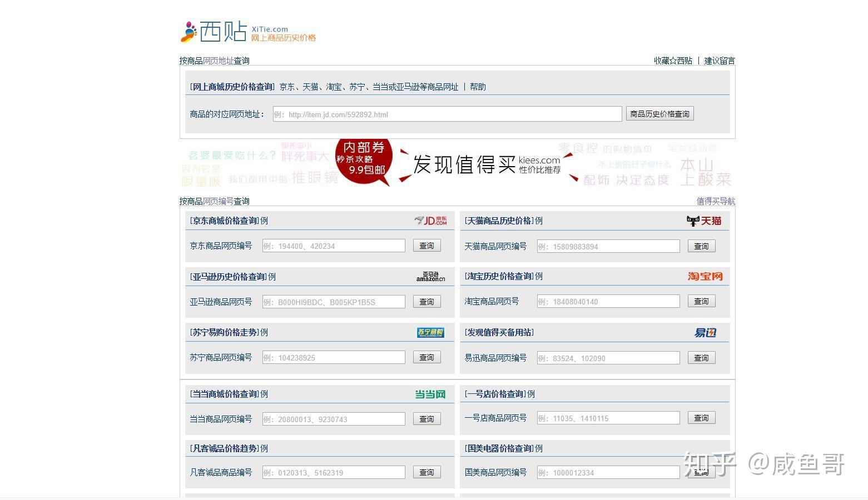868x500 pixels.
Task: Open the 国美电器价格查询 heading link
Action: [499, 448]
